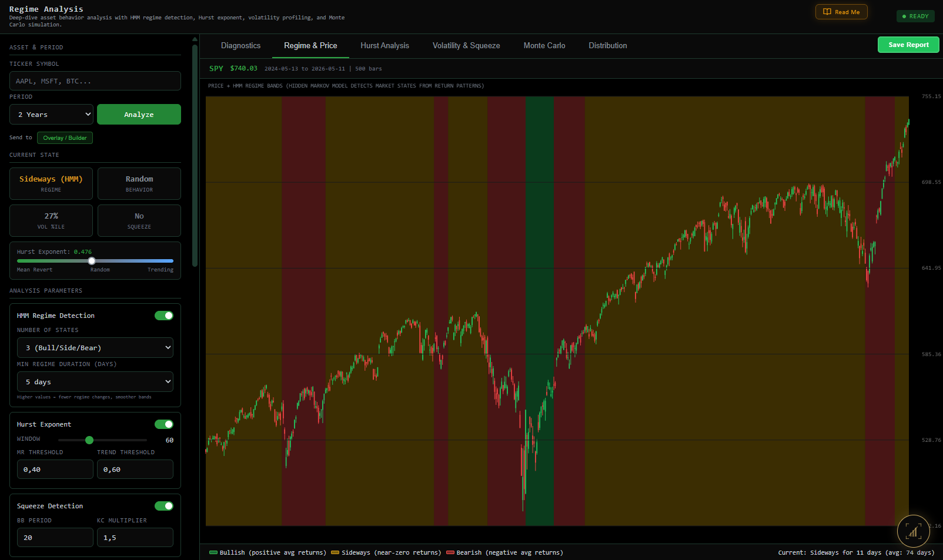
Task: Click the Trending slider label
Action: pyautogui.click(x=160, y=270)
